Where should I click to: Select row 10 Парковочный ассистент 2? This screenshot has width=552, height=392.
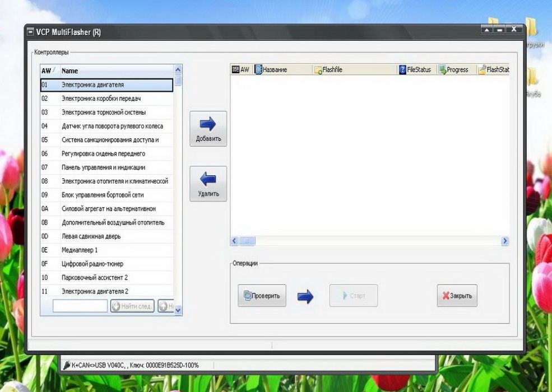tap(106, 278)
